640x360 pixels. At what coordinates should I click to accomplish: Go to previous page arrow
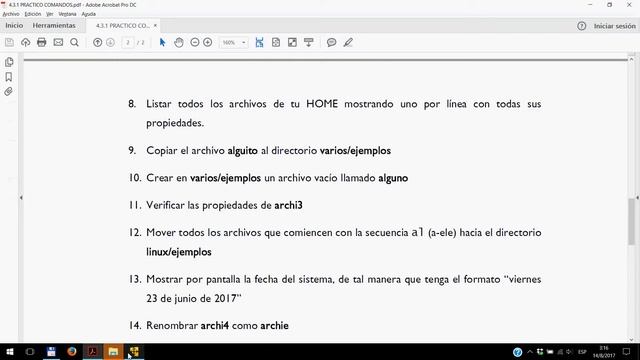[97, 42]
